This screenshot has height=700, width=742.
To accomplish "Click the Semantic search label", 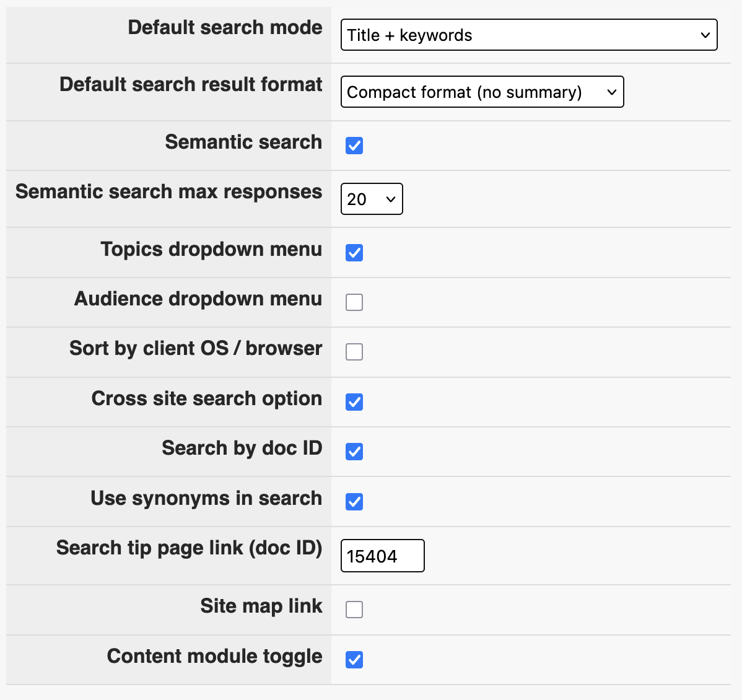I will (x=243, y=142).
